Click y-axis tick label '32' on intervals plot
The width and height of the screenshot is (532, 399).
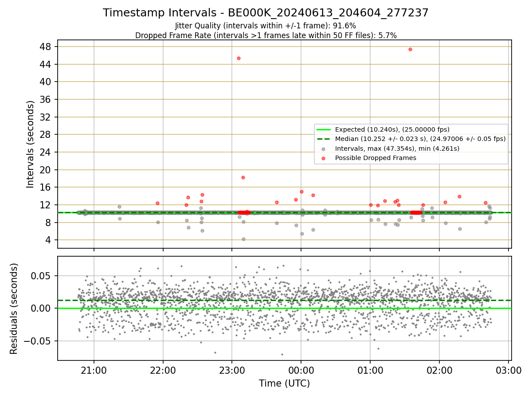pos(46,117)
